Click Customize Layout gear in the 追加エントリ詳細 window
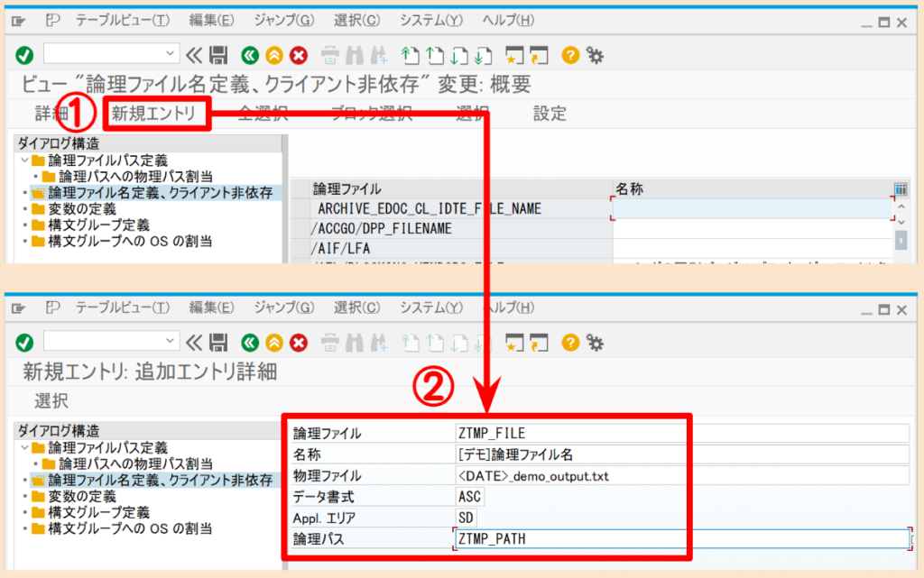The width and height of the screenshot is (924, 578). click(x=595, y=342)
